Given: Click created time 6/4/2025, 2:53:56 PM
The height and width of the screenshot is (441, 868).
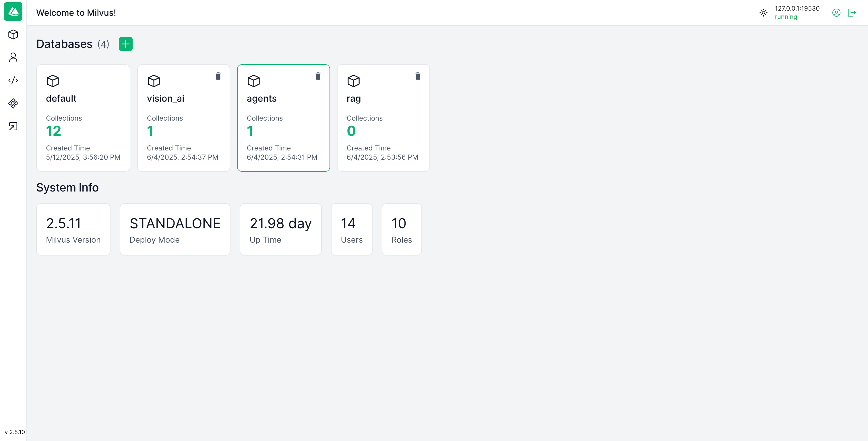Looking at the screenshot, I should pos(382,157).
